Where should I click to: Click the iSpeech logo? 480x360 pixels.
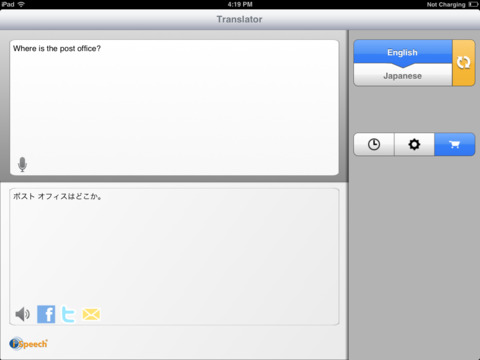[x=28, y=343]
